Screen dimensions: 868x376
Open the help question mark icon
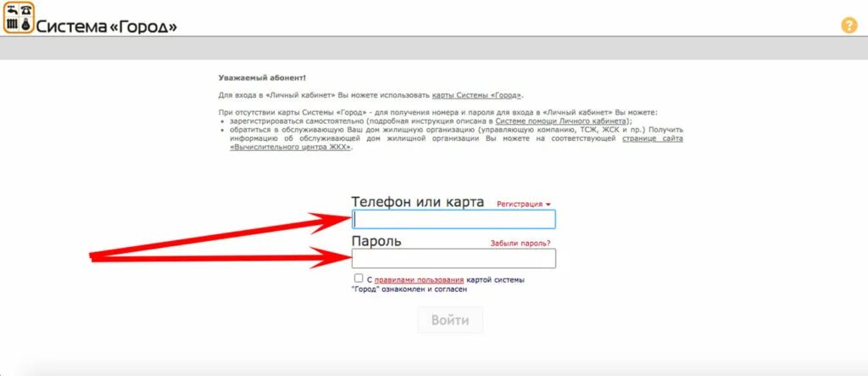click(849, 25)
